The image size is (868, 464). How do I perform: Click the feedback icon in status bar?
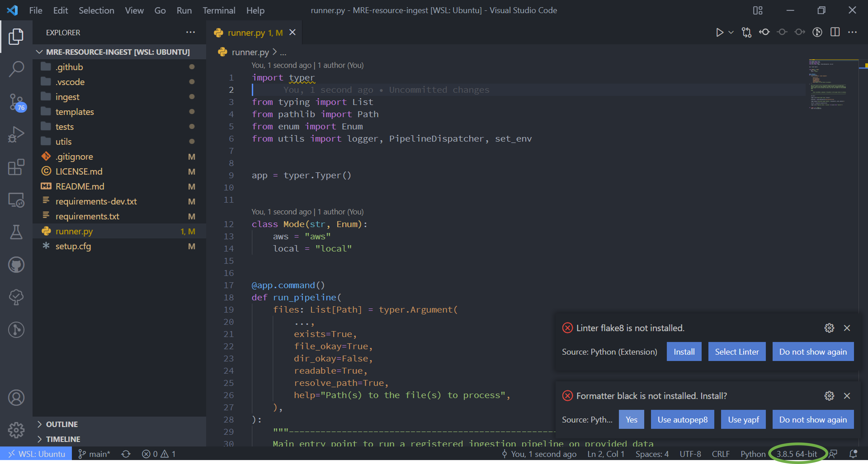coord(833,454)
